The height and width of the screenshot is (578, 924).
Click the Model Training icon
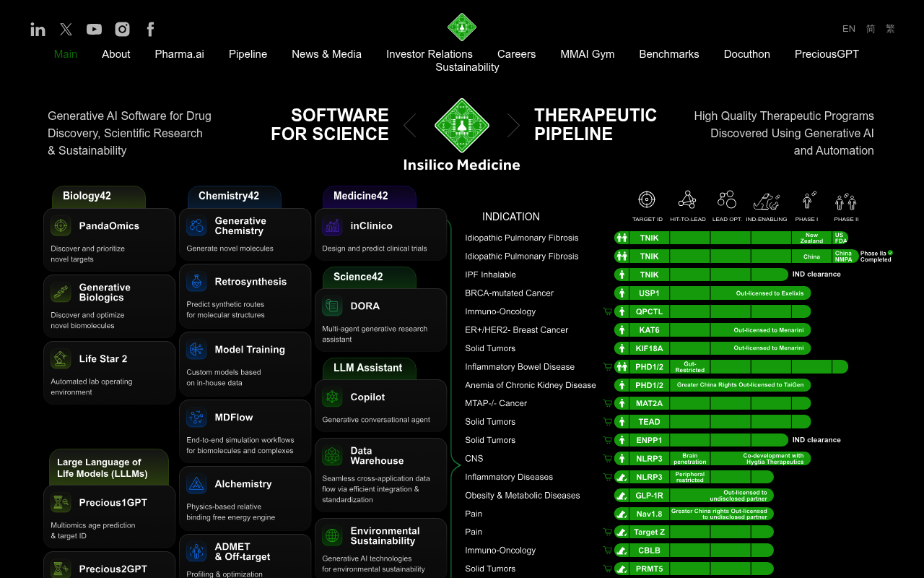(x=196, y=350)
